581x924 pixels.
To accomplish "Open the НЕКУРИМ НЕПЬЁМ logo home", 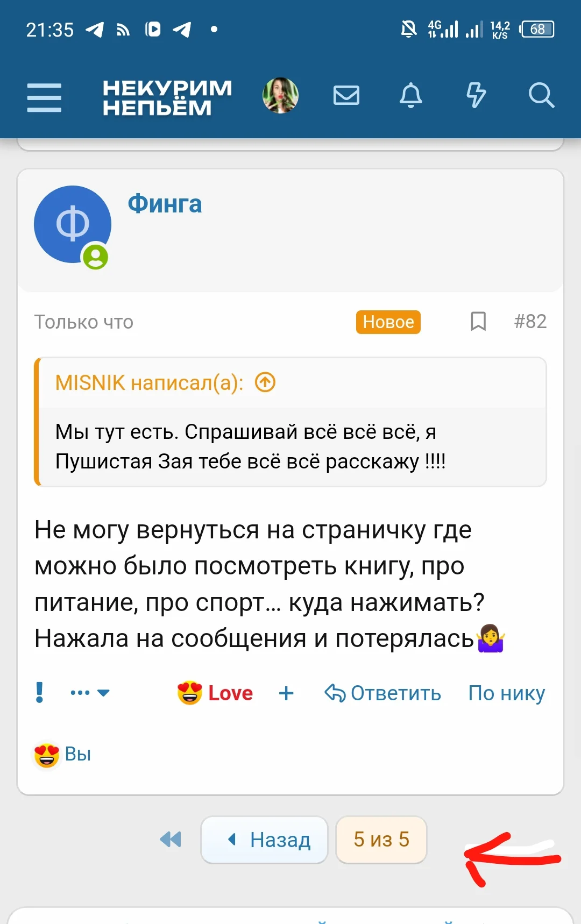I will click(167, 97).
